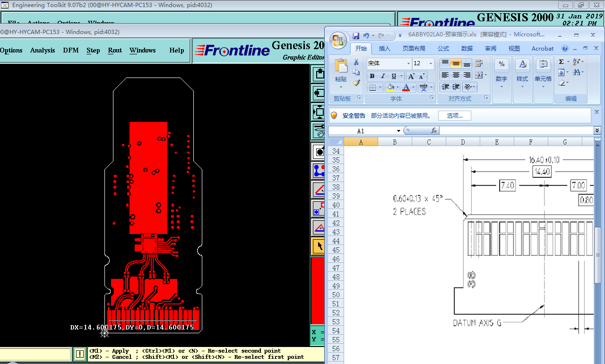Click Genesis status exclamation mark icon

pos(80,354)
